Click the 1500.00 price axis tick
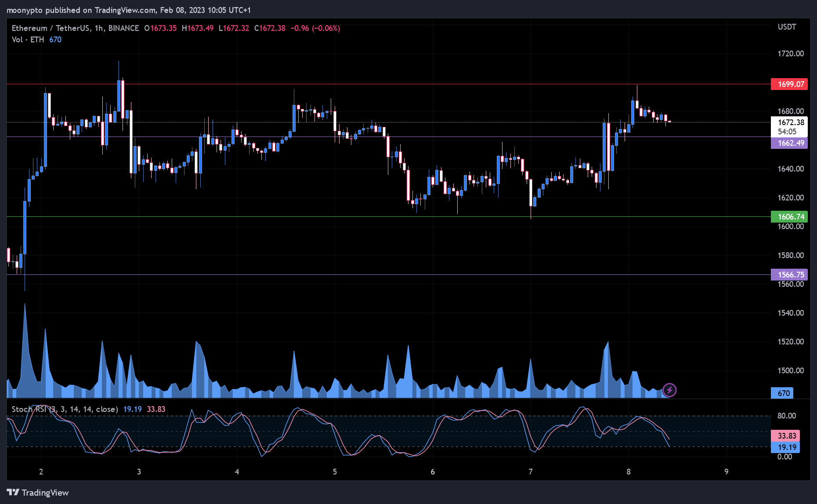Viewport: 817px width, 504px height. (791, 371)
